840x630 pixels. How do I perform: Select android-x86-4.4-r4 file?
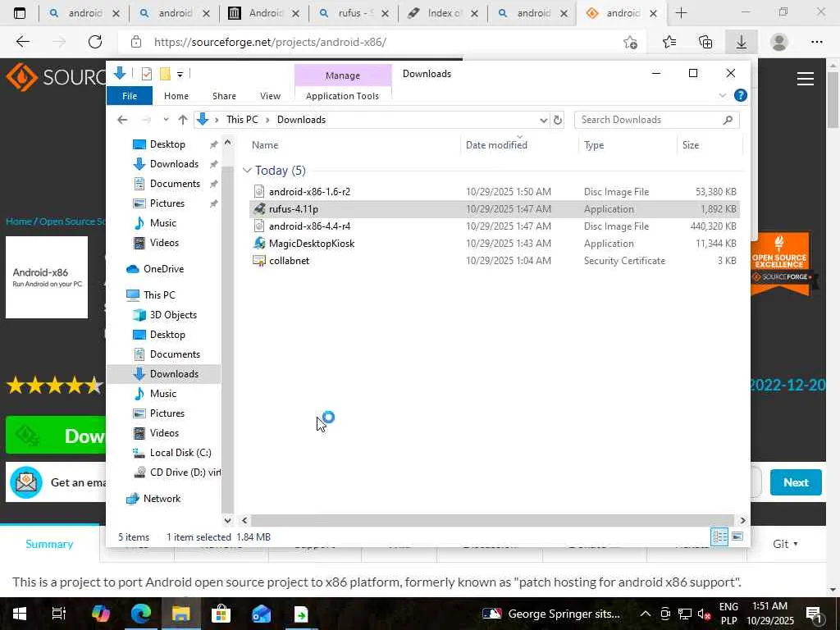pos(309,226)
